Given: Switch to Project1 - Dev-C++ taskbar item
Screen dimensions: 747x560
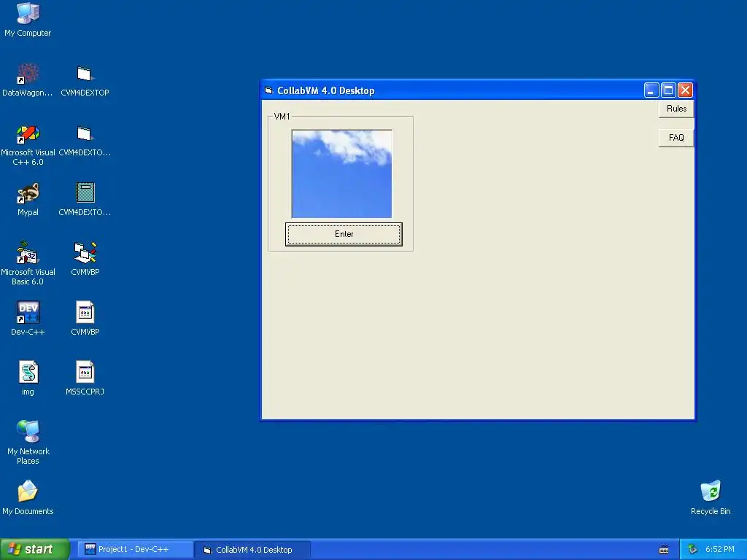Looking at the screenshot, I should (134, 550).
